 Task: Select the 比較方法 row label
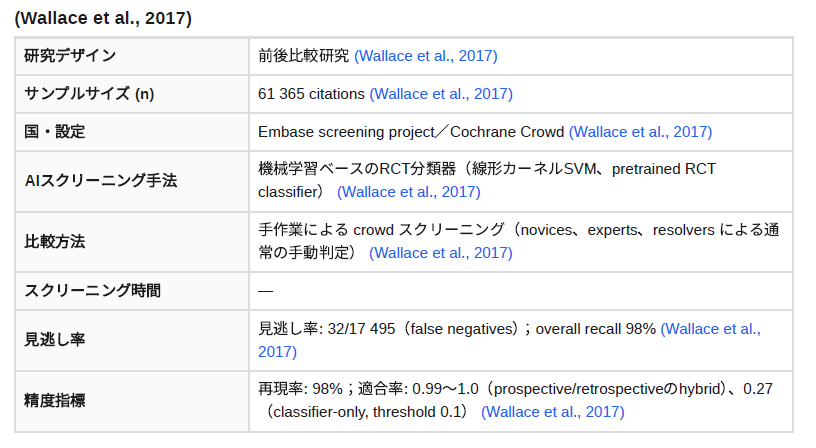[55, 241]
